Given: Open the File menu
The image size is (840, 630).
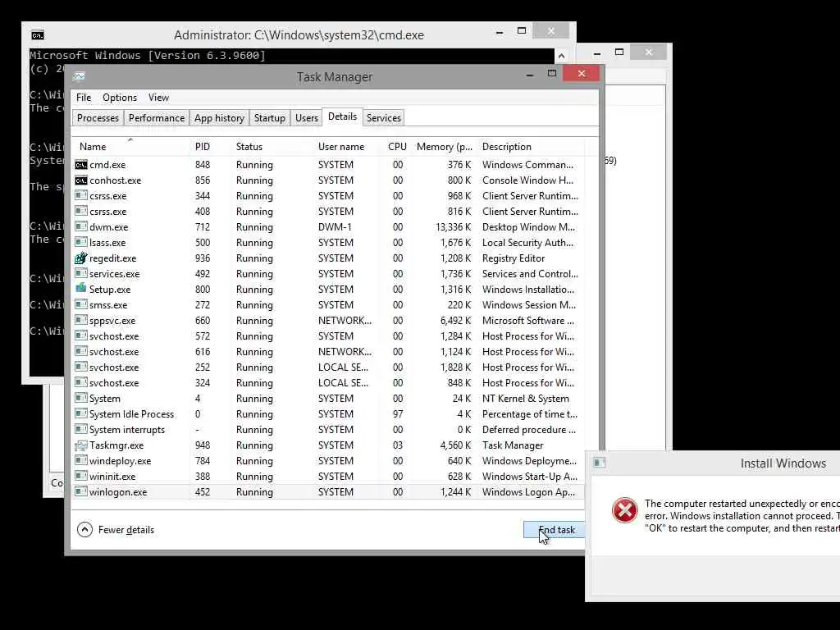Looking at the screenshot, I should 84,98.
